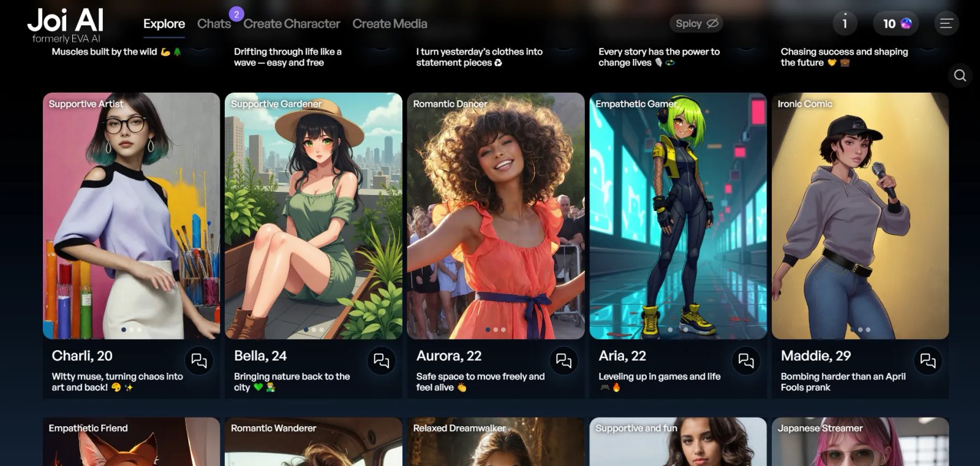980x466 pixels.
Task: Click the Ironic Comic label
Action: 805,104
